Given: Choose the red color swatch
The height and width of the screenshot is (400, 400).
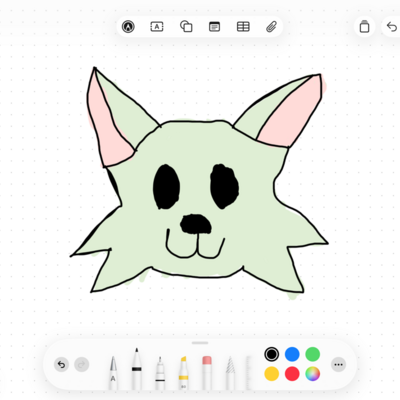Looking at the screenshot, I should point(292,374).
